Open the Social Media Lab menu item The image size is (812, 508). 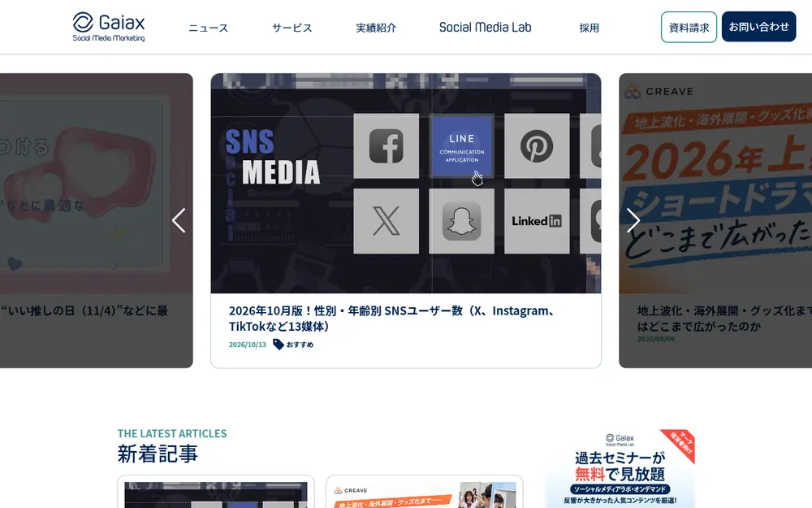pos(486,28)
